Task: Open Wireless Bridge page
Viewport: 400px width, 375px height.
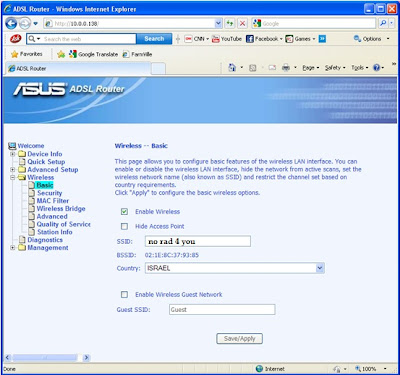Action: (61, 209)
